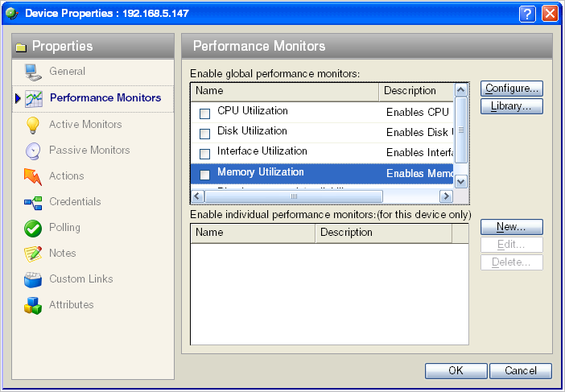
Task: Enable the Disk Utilization checkbox
Action: tap(204, 134)
